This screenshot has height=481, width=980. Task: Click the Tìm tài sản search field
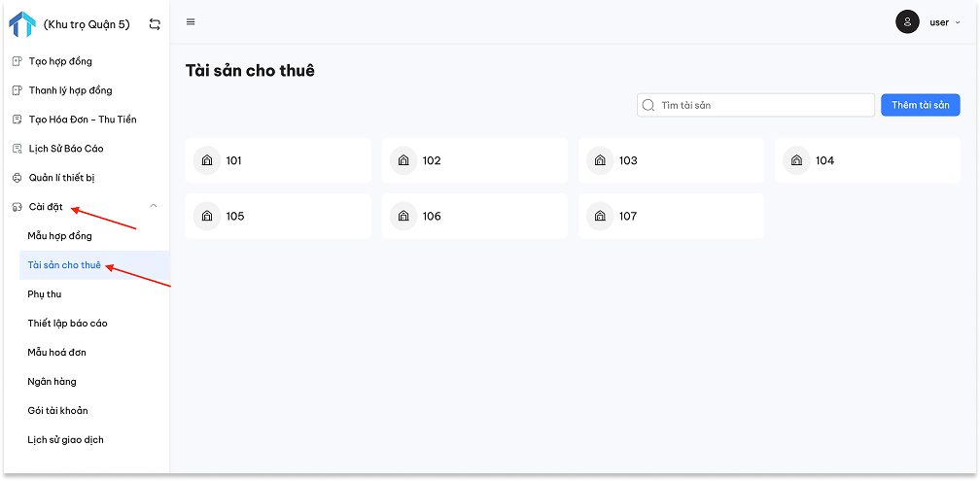[755, 105]
